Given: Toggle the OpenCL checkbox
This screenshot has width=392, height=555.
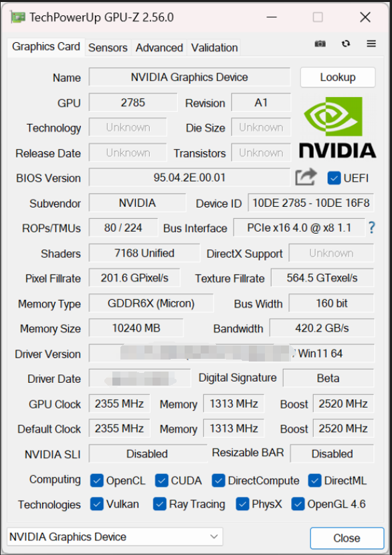Looking at the screenshot, I should [96, 481].
